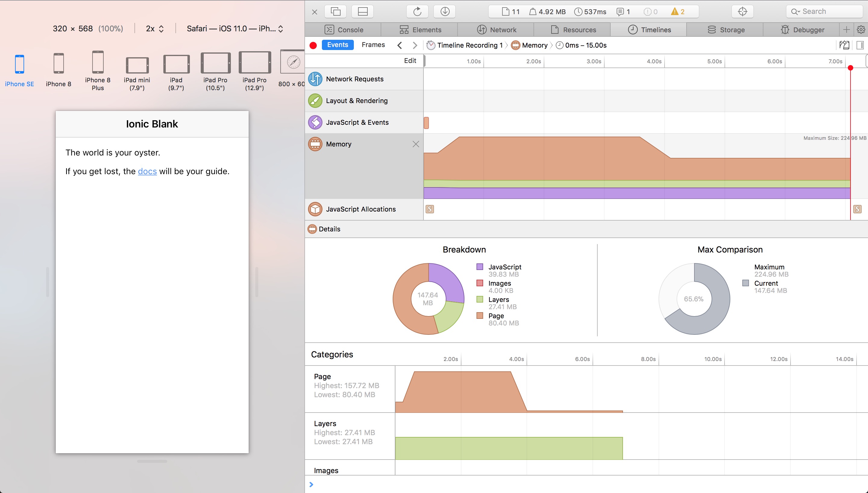Add a new tab with plus icon

click(846, 30)
